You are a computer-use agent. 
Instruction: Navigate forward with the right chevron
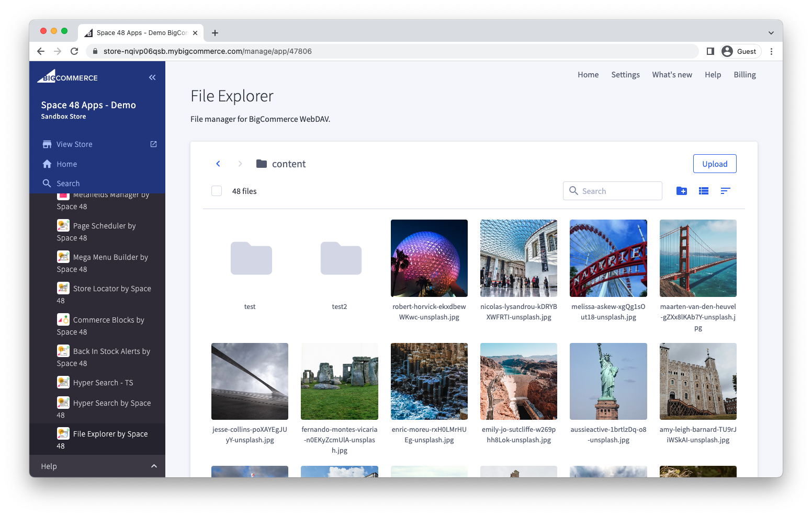pyautogui.click(x=240, y=164)
